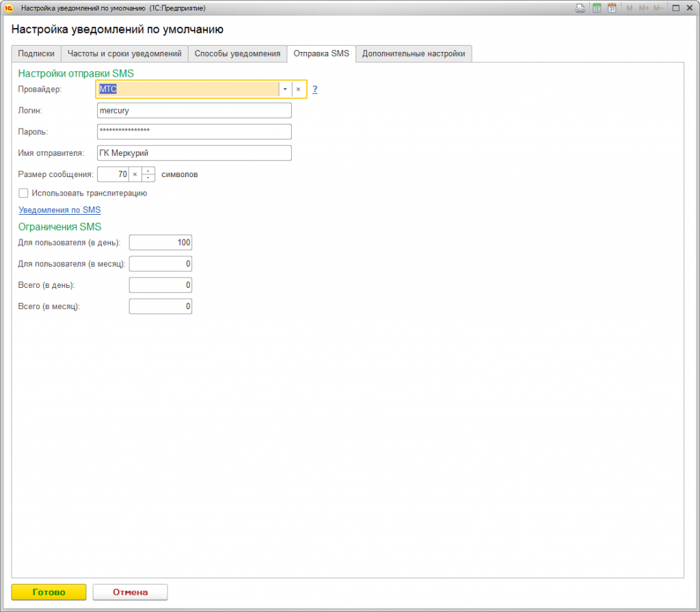
Task: Click the 1C application logo icon
Action: (8, 8)
